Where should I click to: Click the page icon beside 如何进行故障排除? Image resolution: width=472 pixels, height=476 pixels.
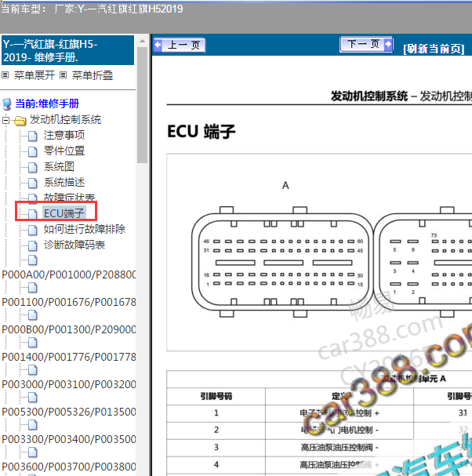coord(33,230)
